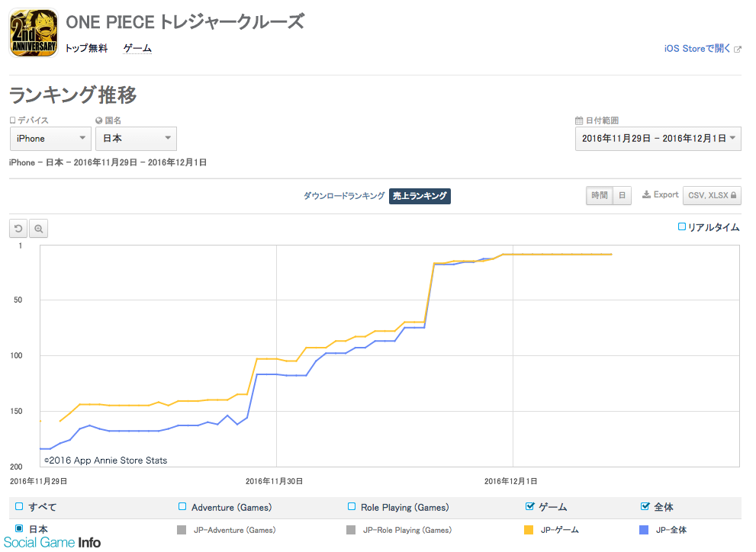This screenshot has height=552, width=756.
Task: Click the JP-Adventure (Games) legend label
Action: (x=235, y=530)
